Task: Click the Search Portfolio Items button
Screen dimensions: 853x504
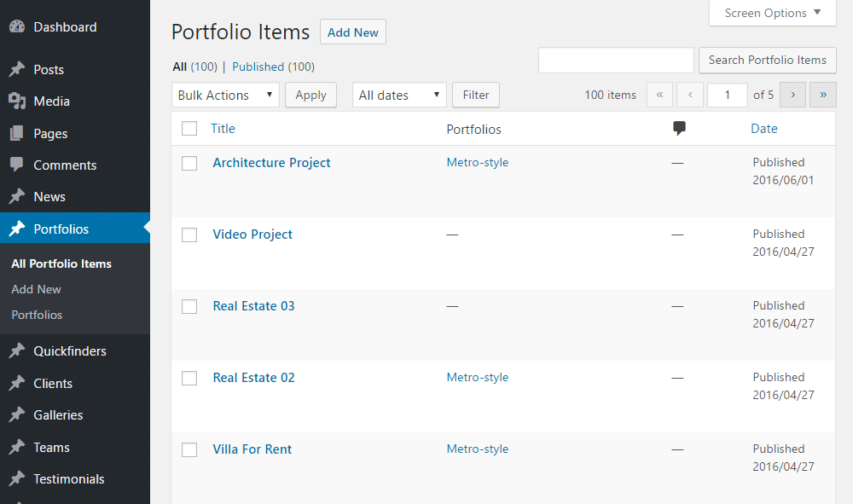Action: 766,61
